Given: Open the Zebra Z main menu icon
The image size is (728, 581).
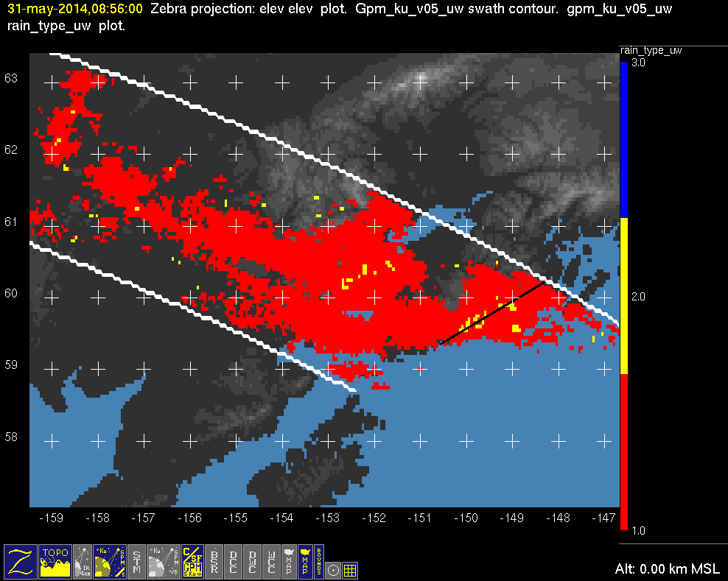Looking at the screenshot, I should coord(21,560).
